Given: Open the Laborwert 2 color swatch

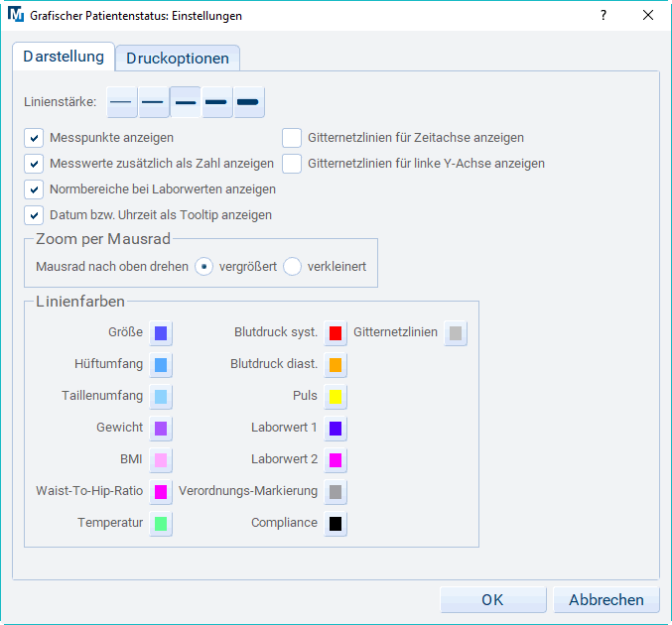Looking at the screenshot, I should [336, 459].
